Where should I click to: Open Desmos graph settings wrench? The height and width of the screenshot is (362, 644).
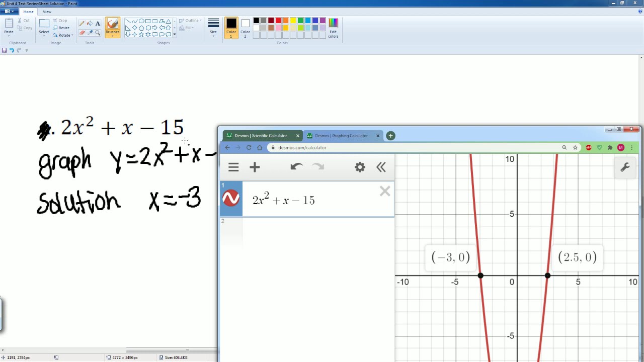[625, 168]
